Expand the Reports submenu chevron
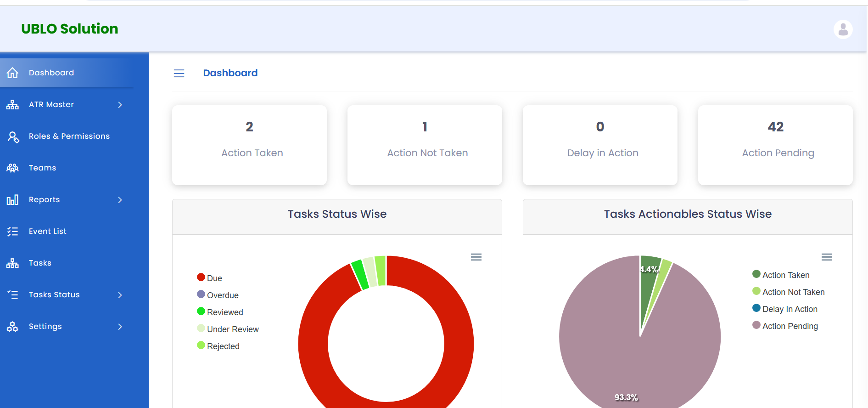868x408 pixels. tap(120, 200)
